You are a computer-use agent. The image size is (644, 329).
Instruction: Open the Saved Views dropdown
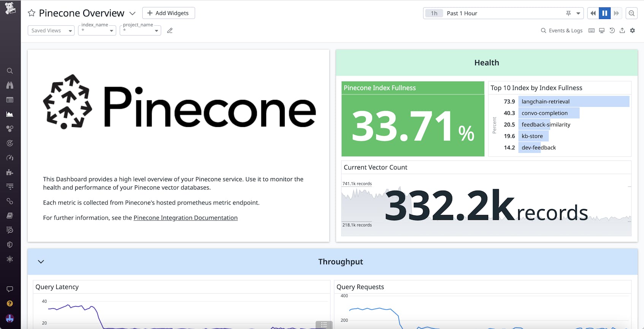tap(51, 30)
